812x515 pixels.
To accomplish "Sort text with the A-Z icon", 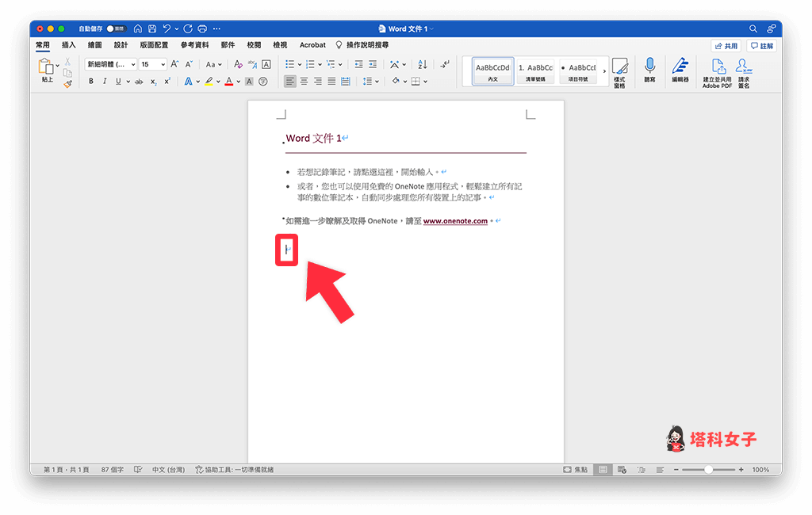I will 423,64.
